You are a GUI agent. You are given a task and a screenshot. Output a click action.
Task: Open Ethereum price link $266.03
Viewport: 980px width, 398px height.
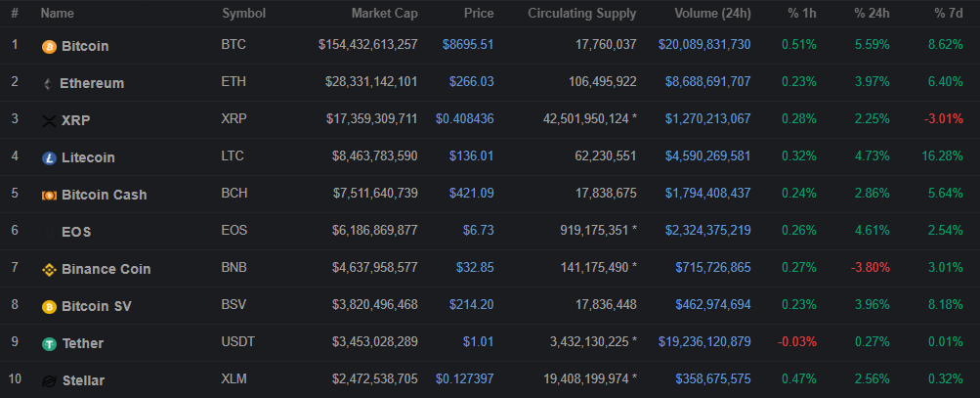tap(471, 83)
